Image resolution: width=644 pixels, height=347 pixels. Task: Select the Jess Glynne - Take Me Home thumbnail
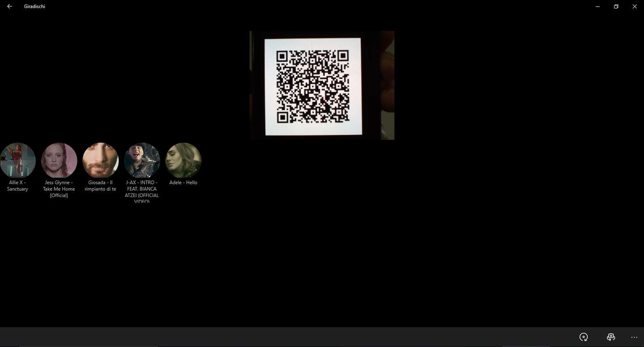point(59,160)
